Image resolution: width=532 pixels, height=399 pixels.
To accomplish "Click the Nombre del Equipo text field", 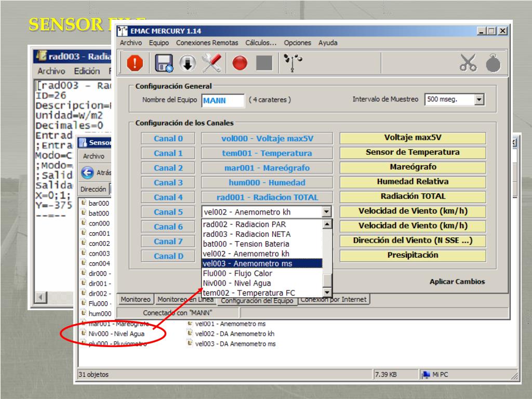I will (222, 100).
